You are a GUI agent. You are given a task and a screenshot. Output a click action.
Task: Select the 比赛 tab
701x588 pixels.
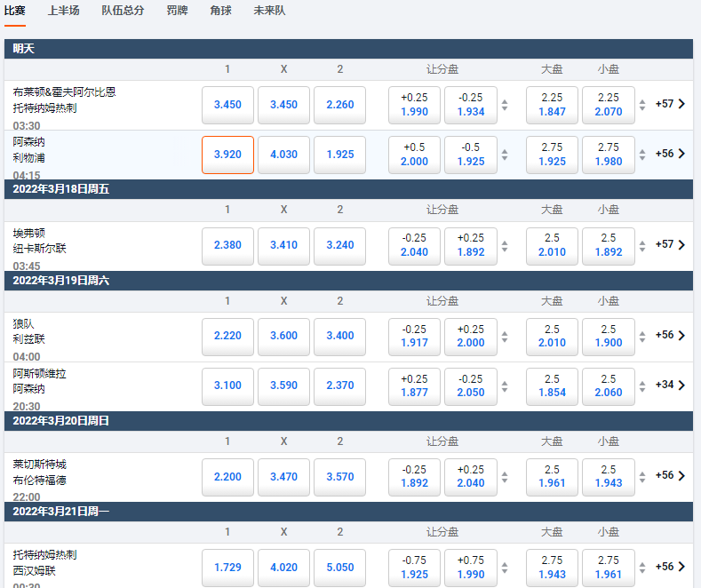[x=15, y=11]
